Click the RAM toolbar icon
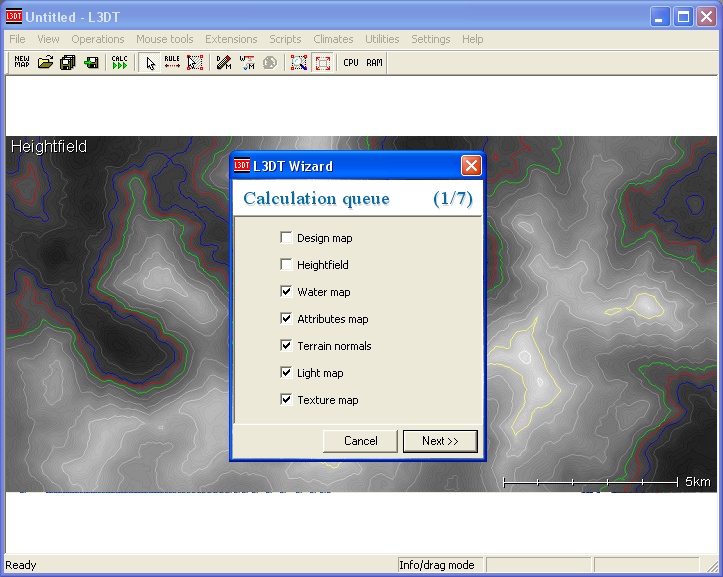Image resolution: width=723 pixels, height=577 pixels. 374,62
